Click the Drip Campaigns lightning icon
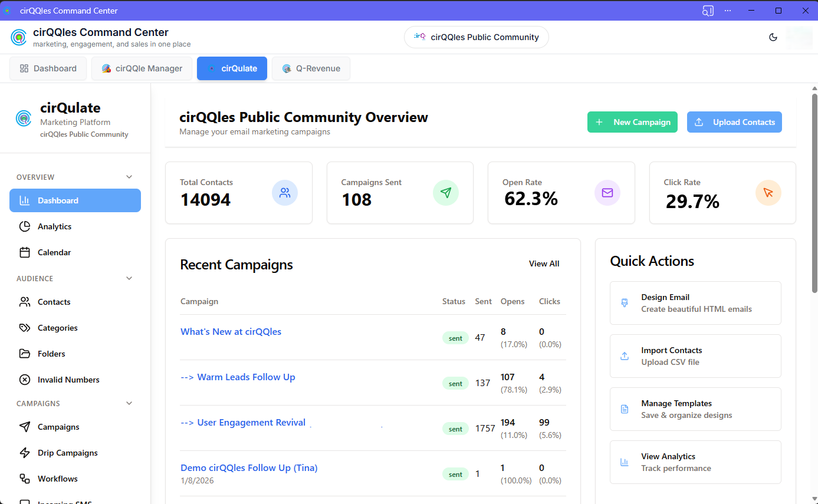The image size is (818, 504). [24, 453]
